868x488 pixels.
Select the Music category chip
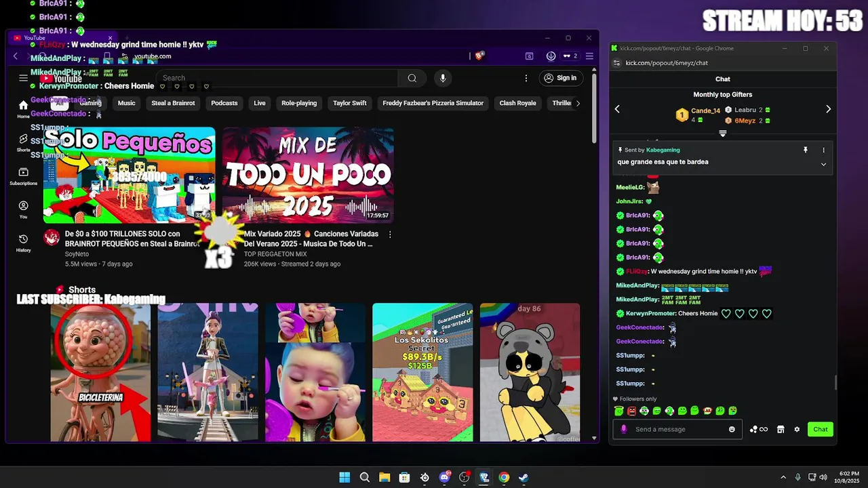coord(127,103)
